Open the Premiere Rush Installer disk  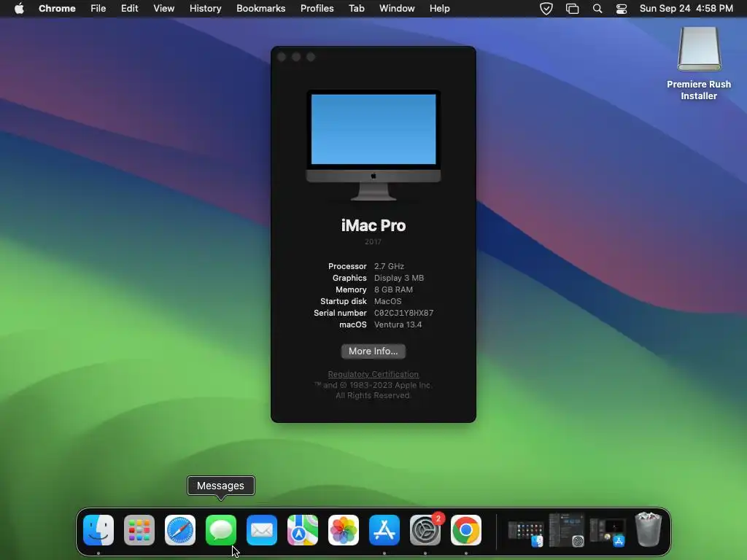(699, 63)
